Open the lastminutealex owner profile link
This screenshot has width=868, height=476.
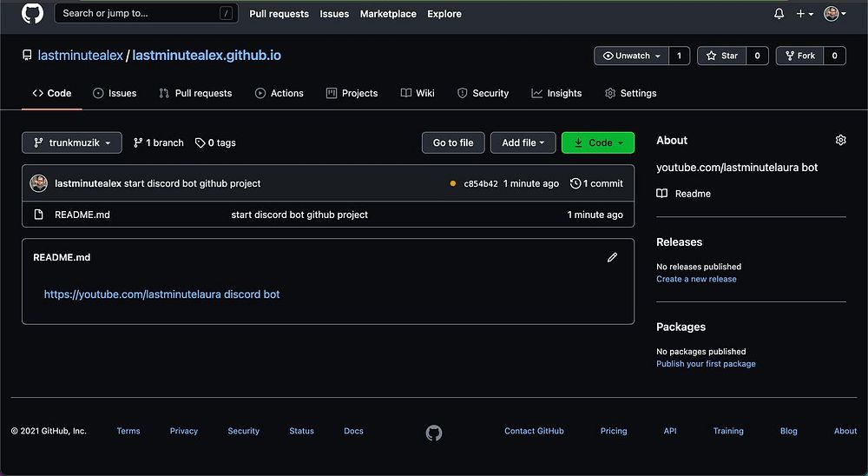click(x=80, y=56)
